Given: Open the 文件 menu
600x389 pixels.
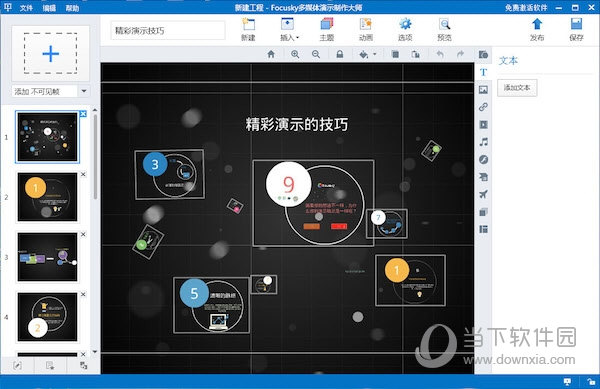Looking at the screenshot, I should click(26, 8).
